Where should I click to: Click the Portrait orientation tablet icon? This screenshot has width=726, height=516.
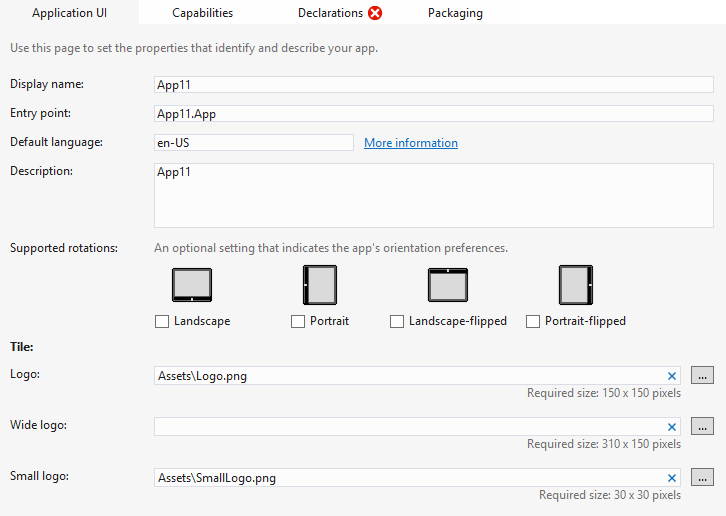point(320,285)
